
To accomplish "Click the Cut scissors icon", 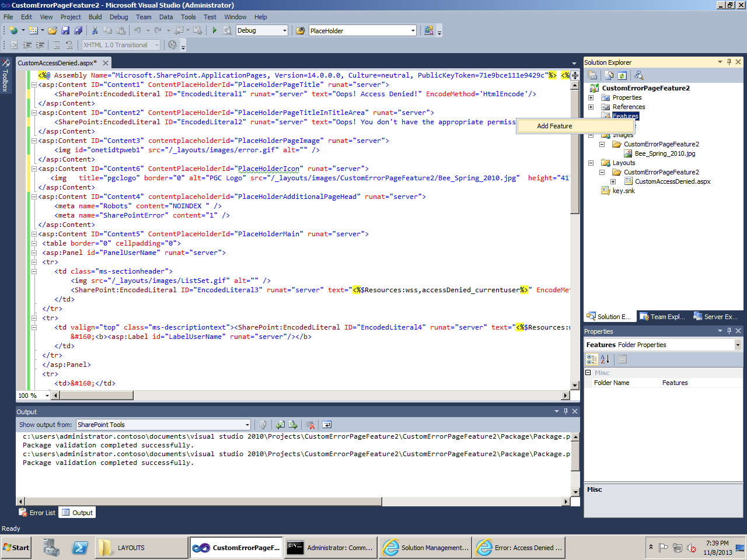I will [95, 30].
